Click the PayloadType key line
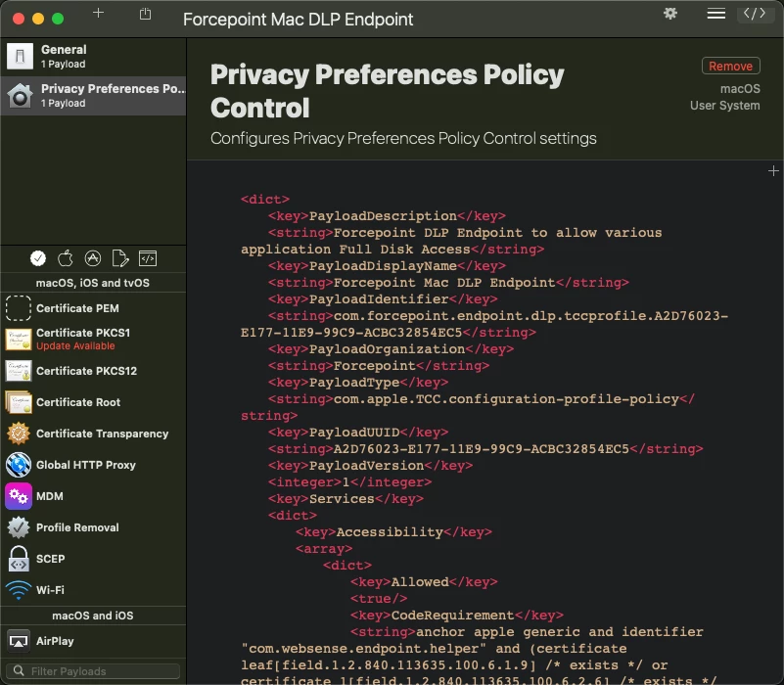Viewport: 784px width, 685px height. click(358, 383)
